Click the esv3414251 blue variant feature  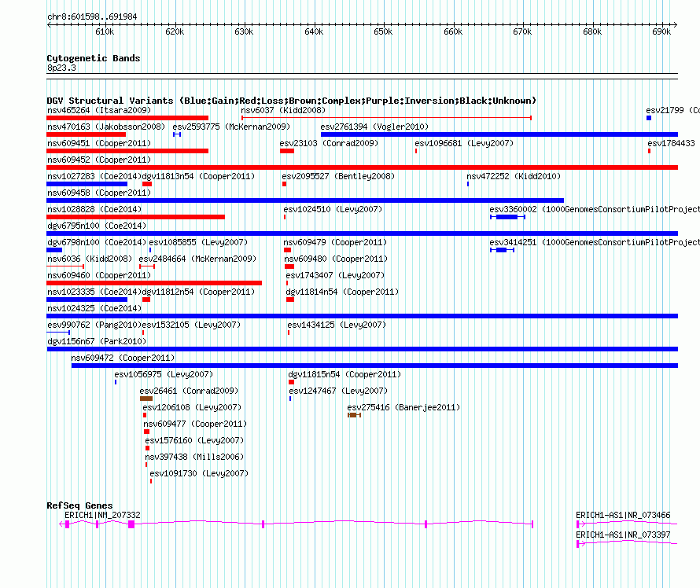click(x=502, y=250)
